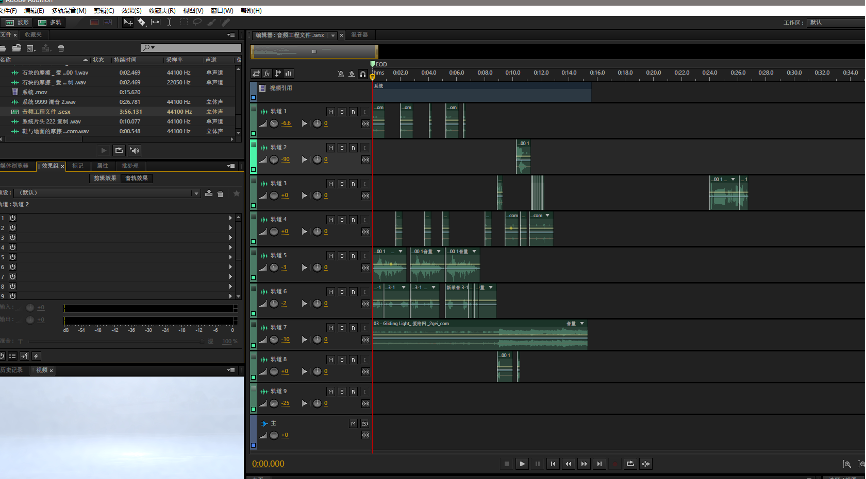866x479 pixels.
Task: Click the import file icon in the Files panel
Action: click(x=17, y=48)
